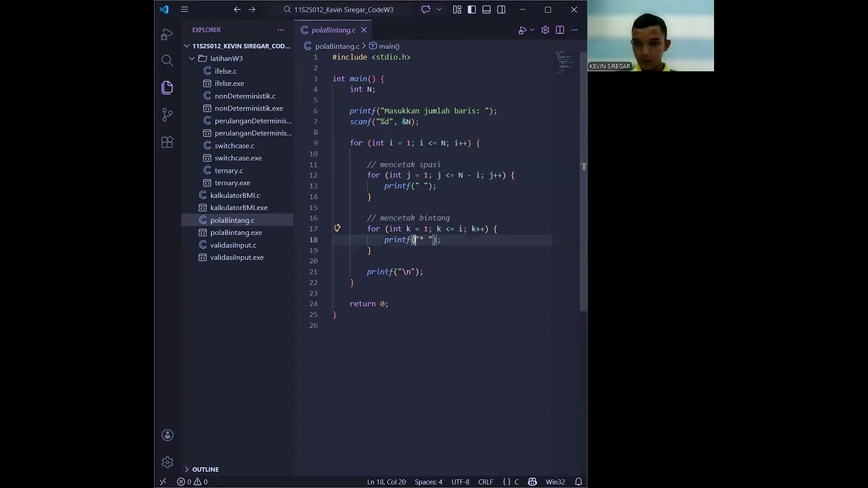Click the lightbulb code action on line 17
The image size is (868, 488).
(x=337, y=228)
